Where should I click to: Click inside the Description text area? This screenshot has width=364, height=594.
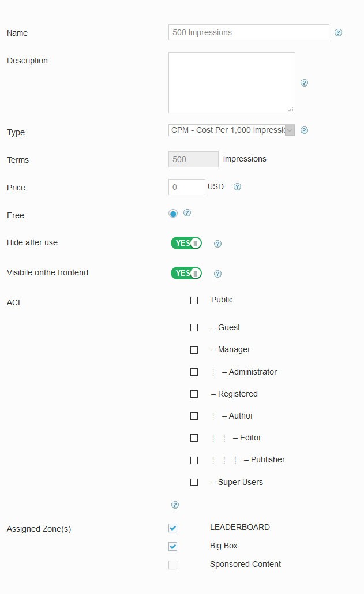[232, 83]
